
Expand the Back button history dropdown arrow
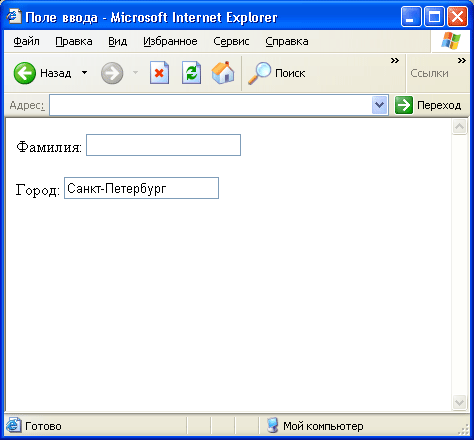[85, 72]
